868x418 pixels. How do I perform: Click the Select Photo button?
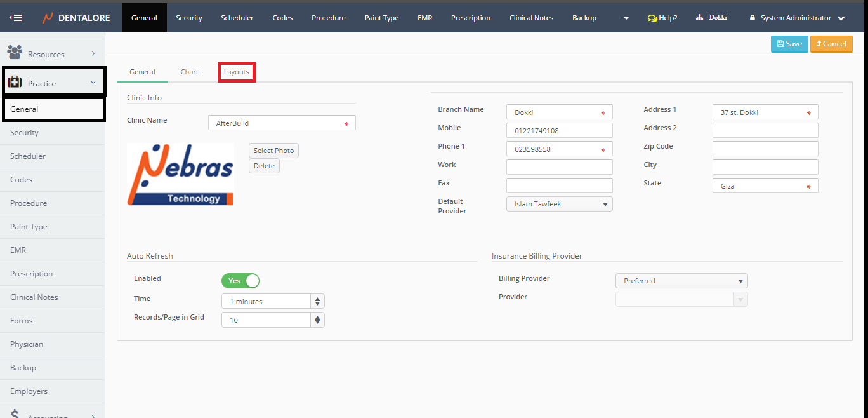coord(273,151)
